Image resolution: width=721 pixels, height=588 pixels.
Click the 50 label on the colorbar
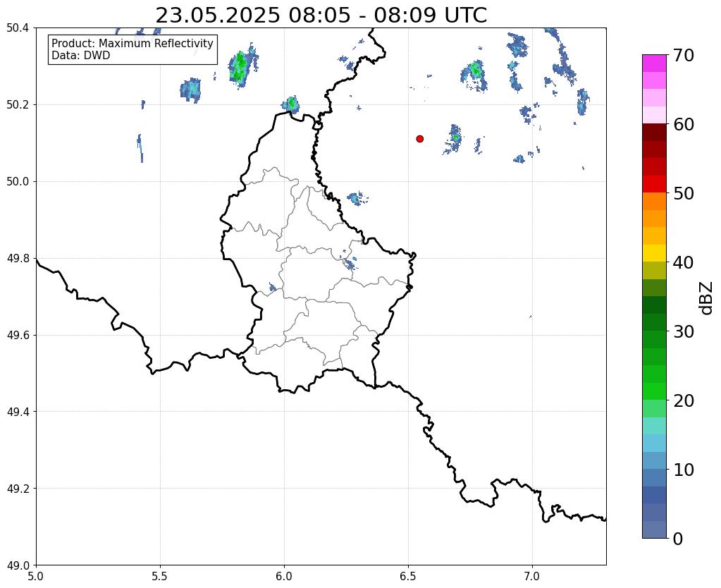point(684,193)
